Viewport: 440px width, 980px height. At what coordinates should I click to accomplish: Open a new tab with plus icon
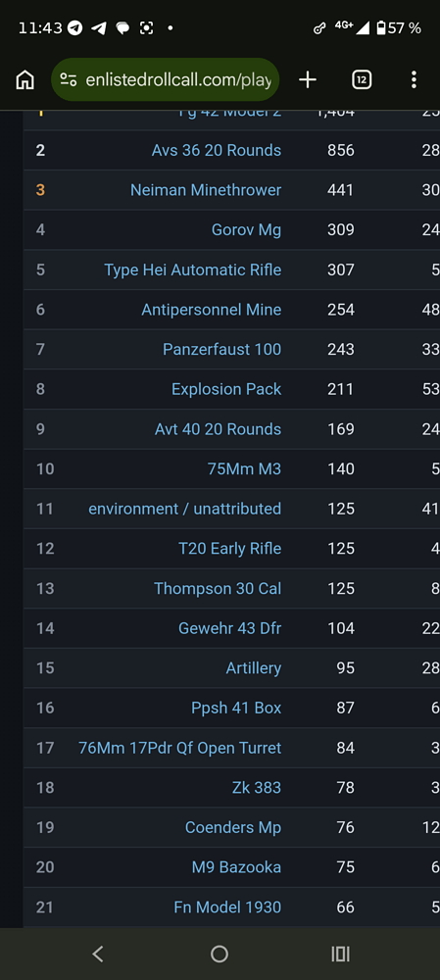click(308, 80)
